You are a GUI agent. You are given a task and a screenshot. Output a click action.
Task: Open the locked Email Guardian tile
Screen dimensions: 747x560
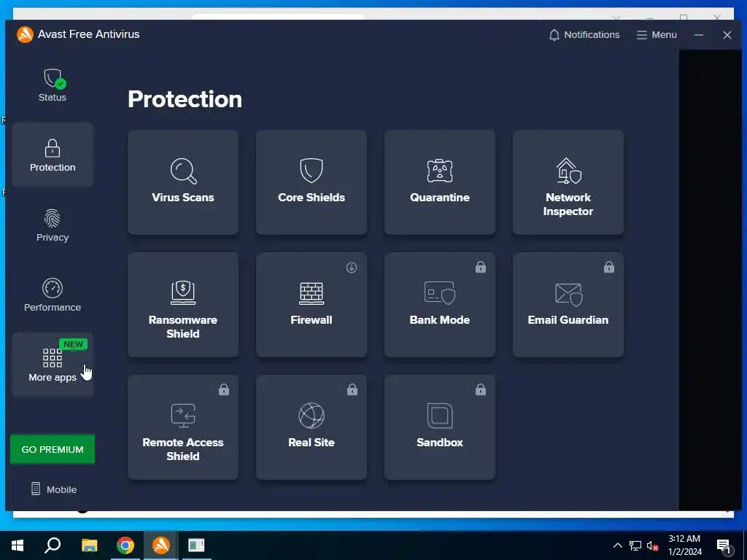click(568, 305)
